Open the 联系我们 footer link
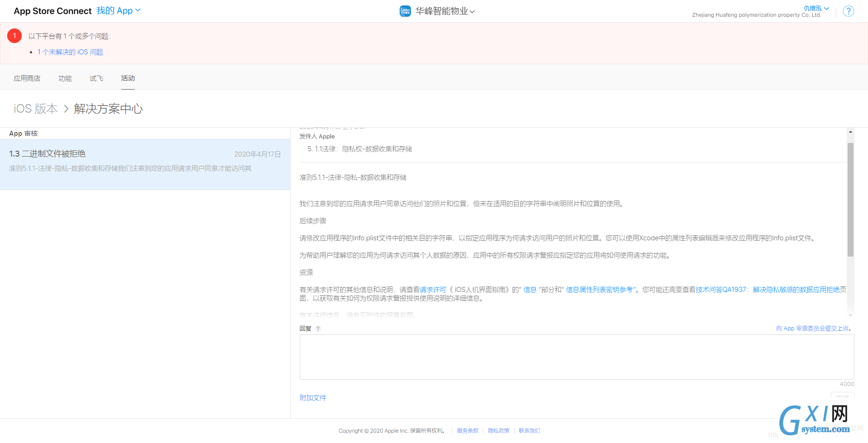This screenshot has width=868, height=443. point(529,431)
